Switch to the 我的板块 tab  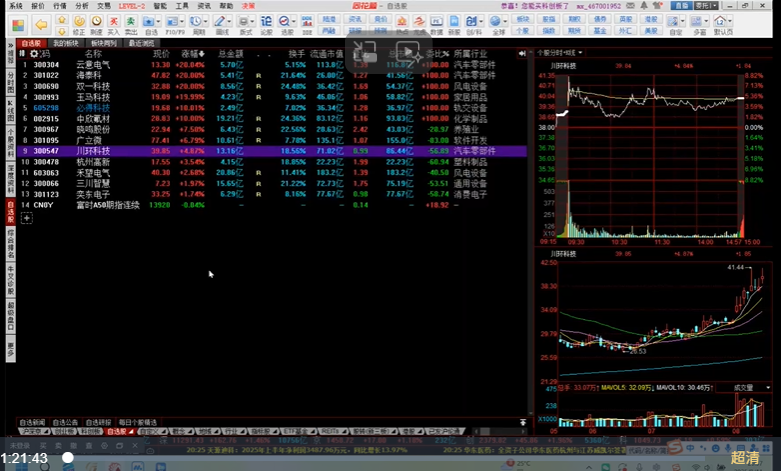coord(64,44)
